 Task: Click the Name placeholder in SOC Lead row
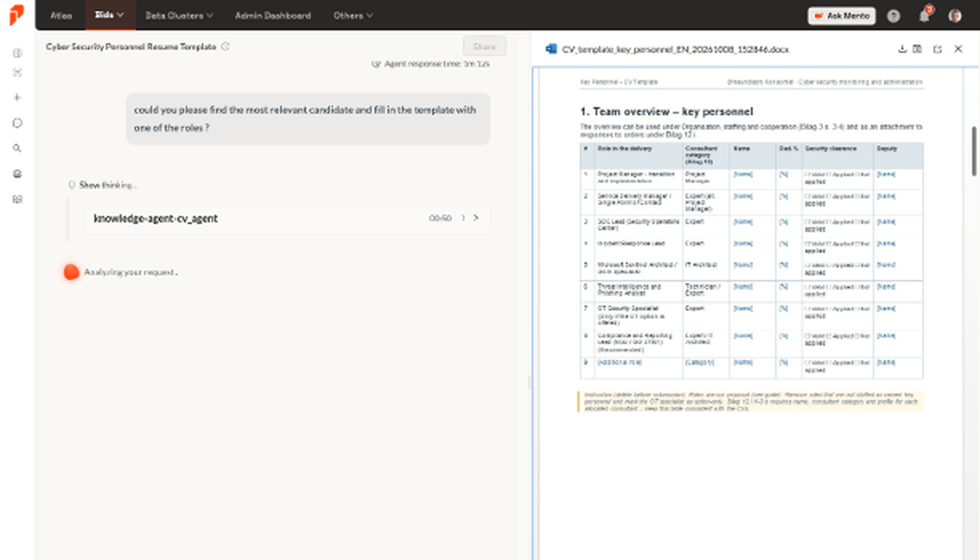(x=742, y=222)
